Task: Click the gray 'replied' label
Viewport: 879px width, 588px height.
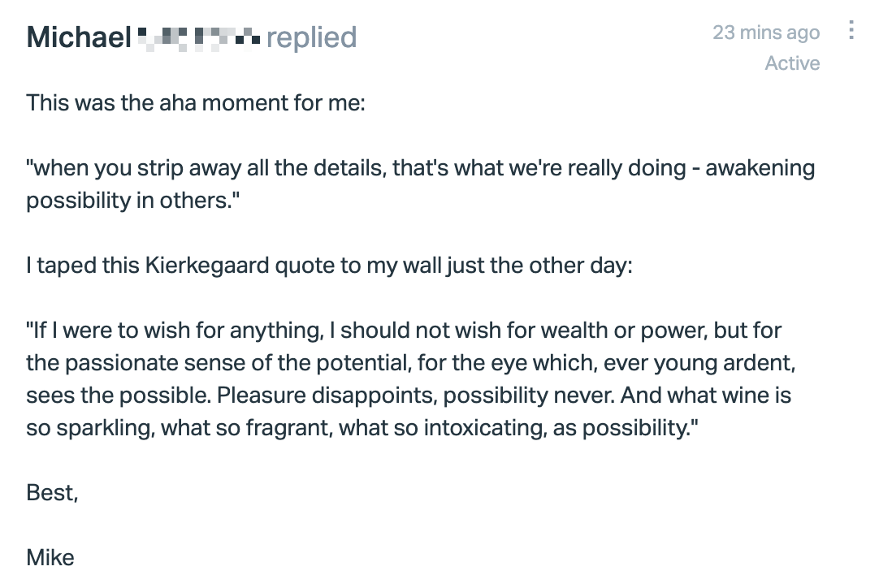Action: pos(312,37)
